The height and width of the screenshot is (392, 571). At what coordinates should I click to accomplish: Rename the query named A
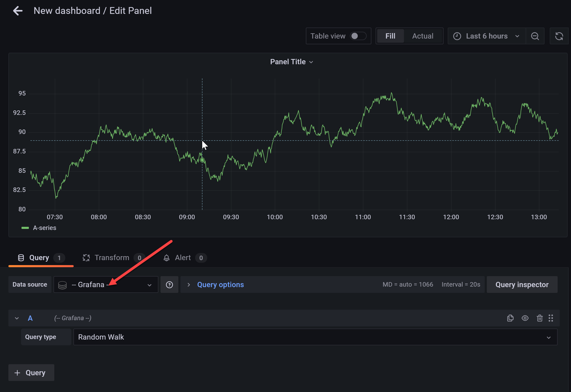[x=30, y=318]
